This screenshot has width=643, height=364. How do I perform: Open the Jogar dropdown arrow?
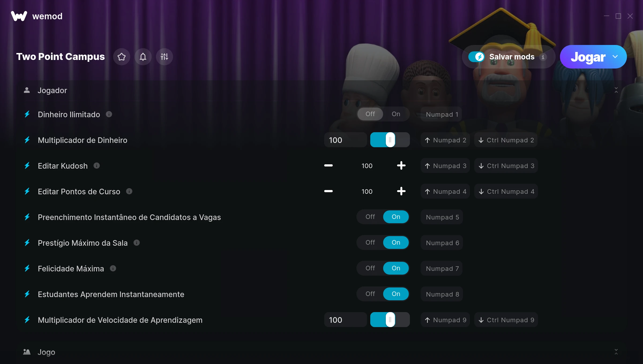(615, 57)
